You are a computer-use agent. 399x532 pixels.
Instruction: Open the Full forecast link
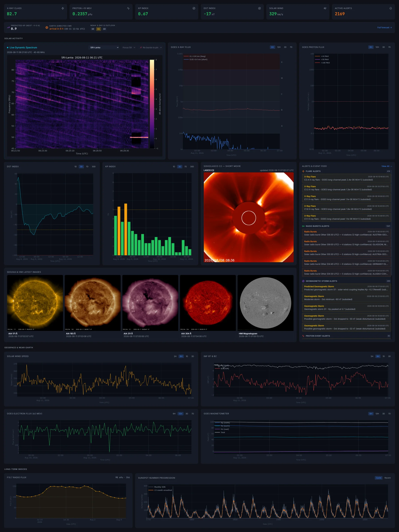coord(385,28)
